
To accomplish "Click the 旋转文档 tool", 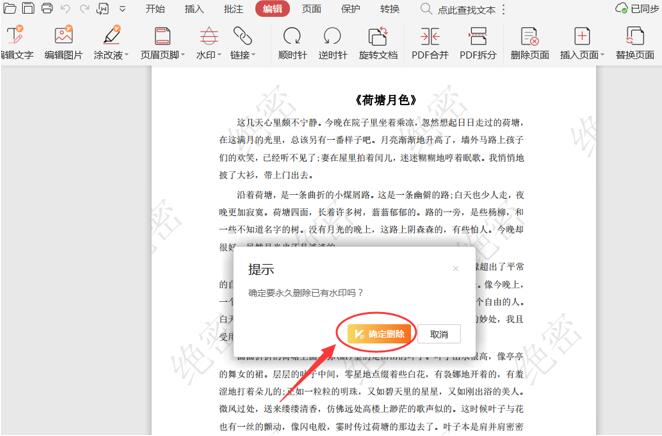I will point(378,43).
